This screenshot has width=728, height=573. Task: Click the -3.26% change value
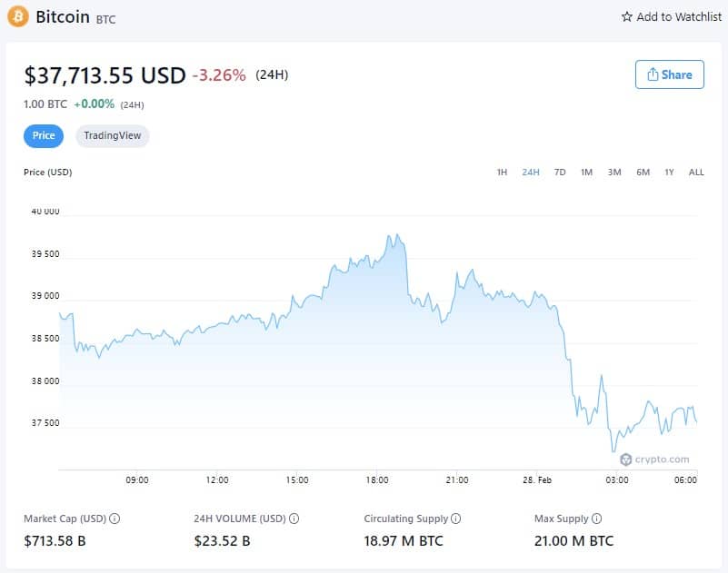219,75
